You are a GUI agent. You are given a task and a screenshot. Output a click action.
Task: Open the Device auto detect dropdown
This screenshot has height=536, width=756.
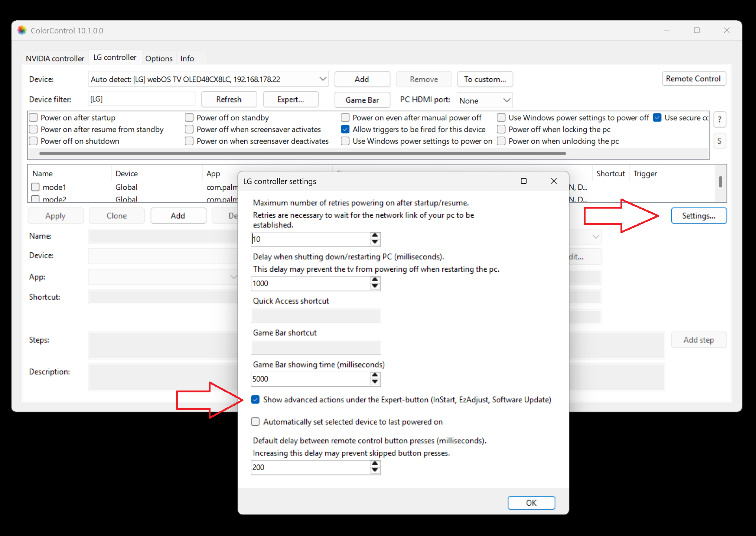click(x=322, y=79)
